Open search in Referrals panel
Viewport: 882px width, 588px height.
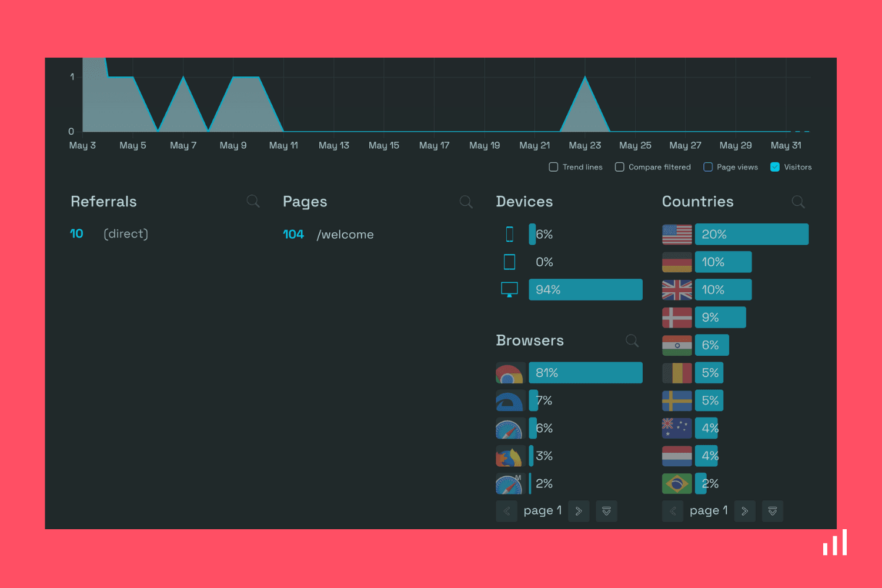pos(253,201)
